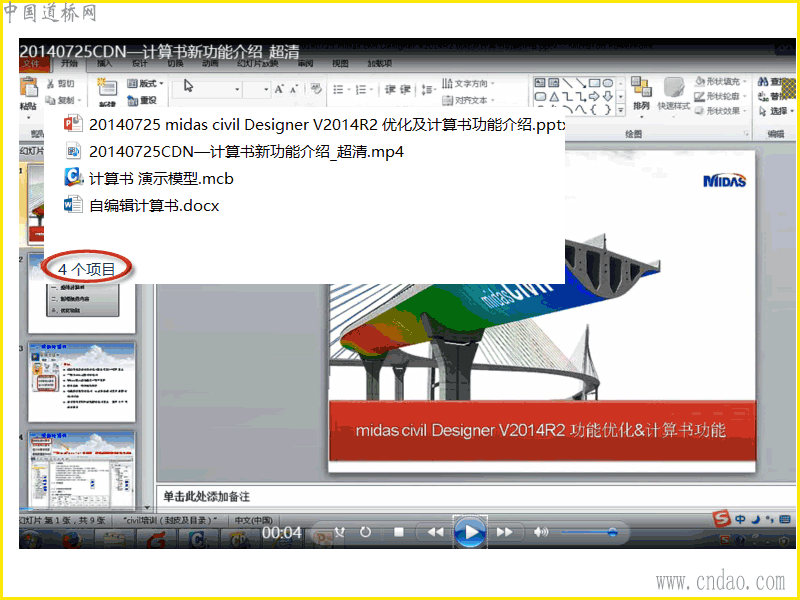Click the Sogou input method S icon
This screenshot has width=800, height=600.
pos(721,519)
